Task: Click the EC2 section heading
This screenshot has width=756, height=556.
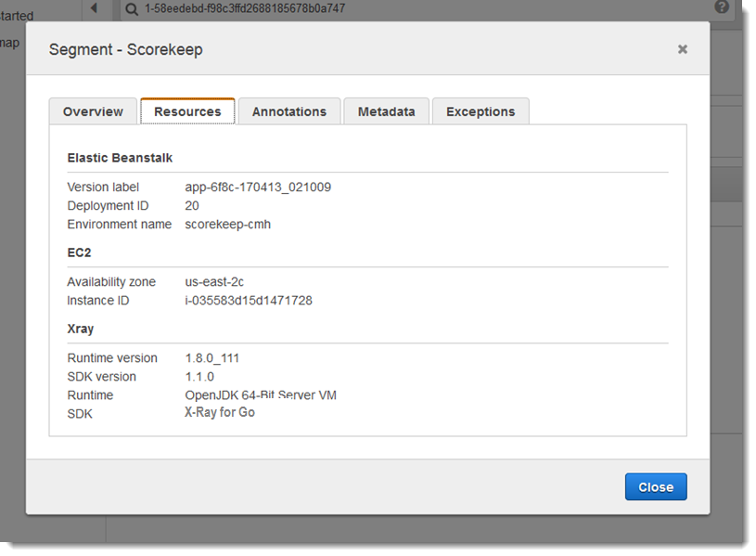Action: 76,252
